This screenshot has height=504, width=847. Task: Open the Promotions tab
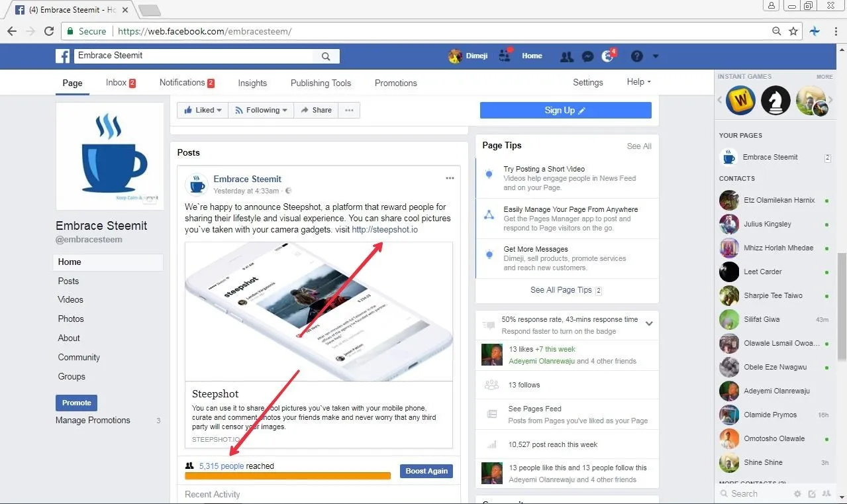396,83
